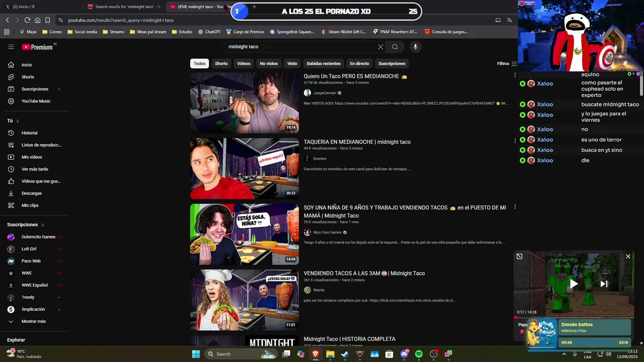Open the JuegaGerman channel link
The width and height of the screenshot is (644, 362).
(325, 93)
